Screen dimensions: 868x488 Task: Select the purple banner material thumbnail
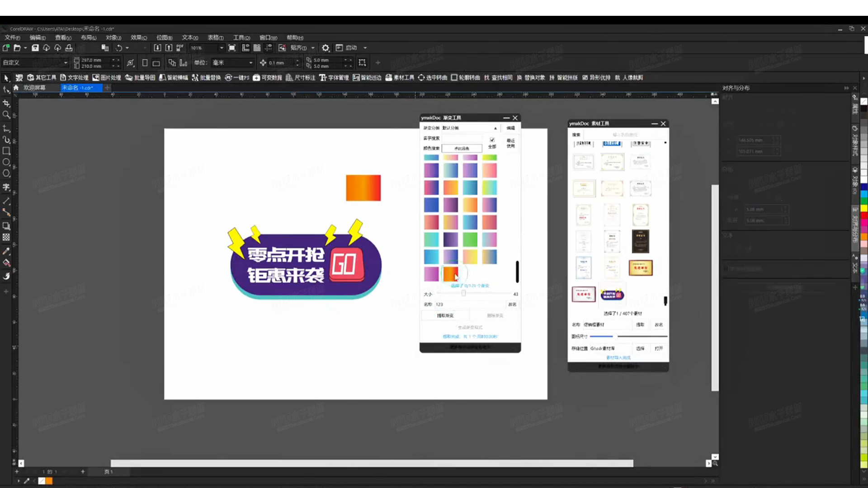[612, 295]
